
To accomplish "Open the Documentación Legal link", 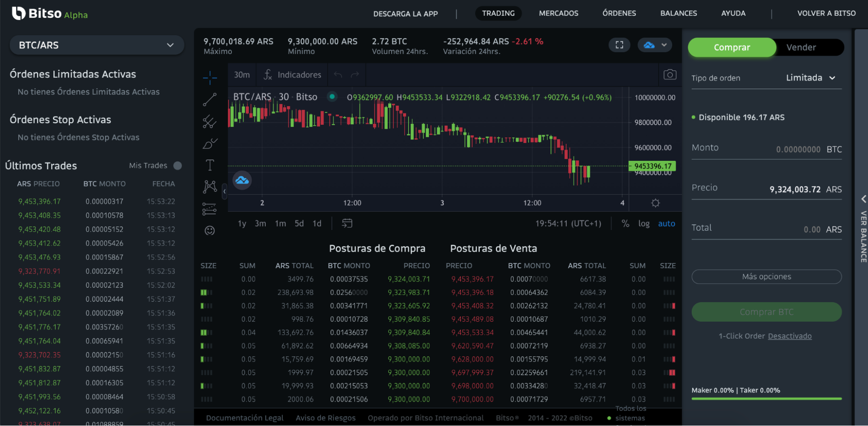I will 244,418.
